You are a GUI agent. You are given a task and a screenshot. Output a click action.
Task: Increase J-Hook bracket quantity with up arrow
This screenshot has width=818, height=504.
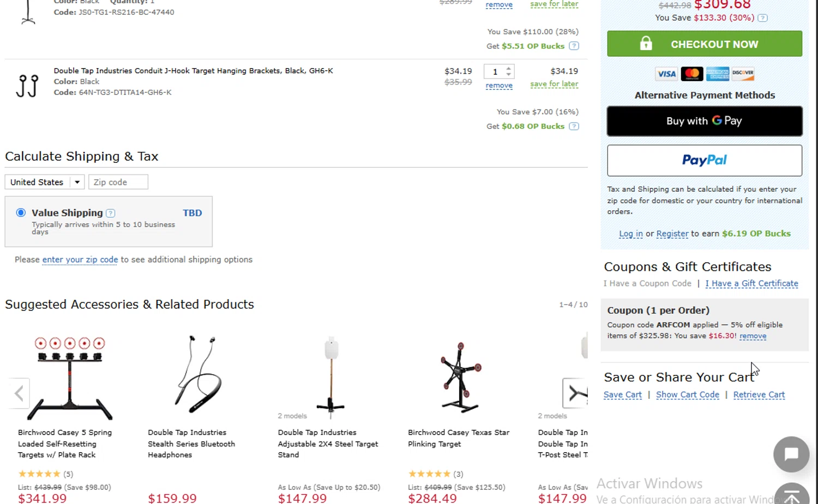pyautogui.click(x=509, y=68)
